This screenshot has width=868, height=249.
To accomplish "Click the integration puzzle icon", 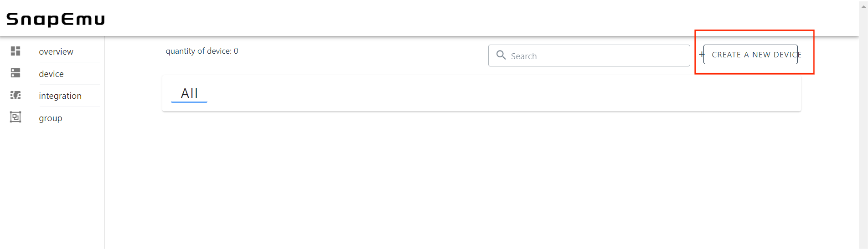I will pos(15,95).
